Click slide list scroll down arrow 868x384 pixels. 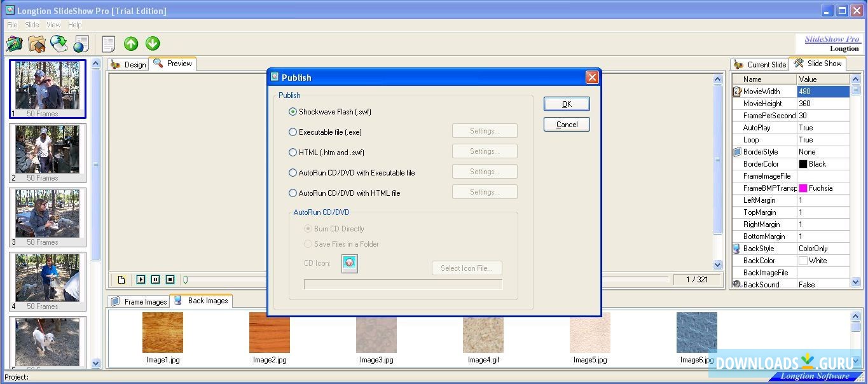tap(96, 363)
